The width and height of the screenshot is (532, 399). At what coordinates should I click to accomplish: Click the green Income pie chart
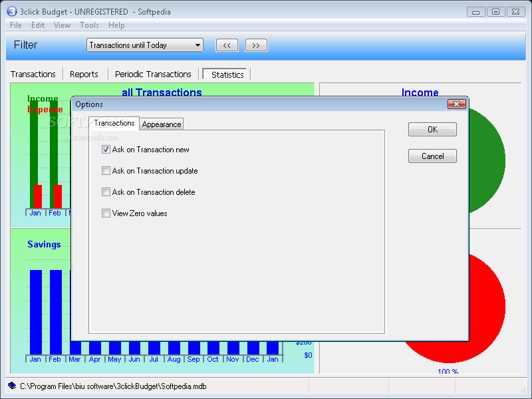click(487, 160)
